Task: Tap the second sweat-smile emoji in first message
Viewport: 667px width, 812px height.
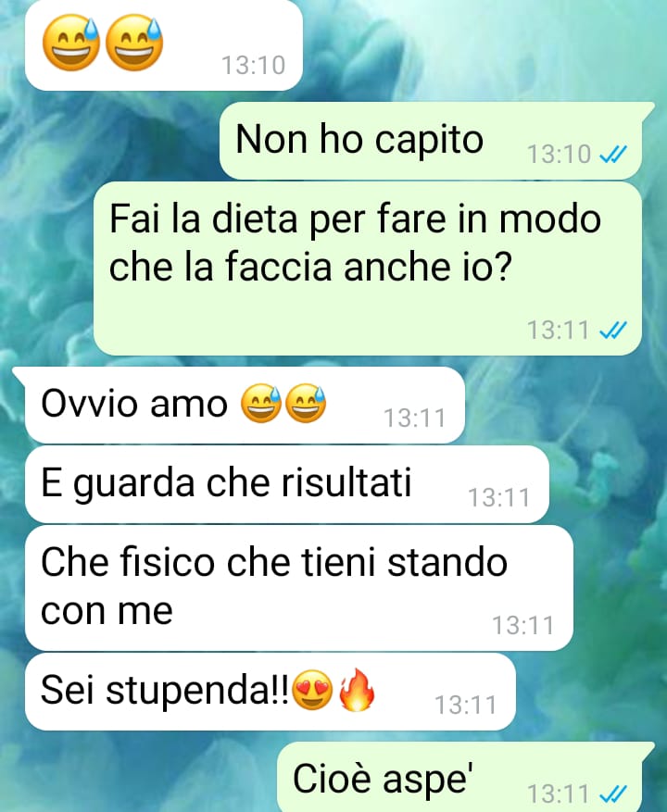Action: [134, 43]
